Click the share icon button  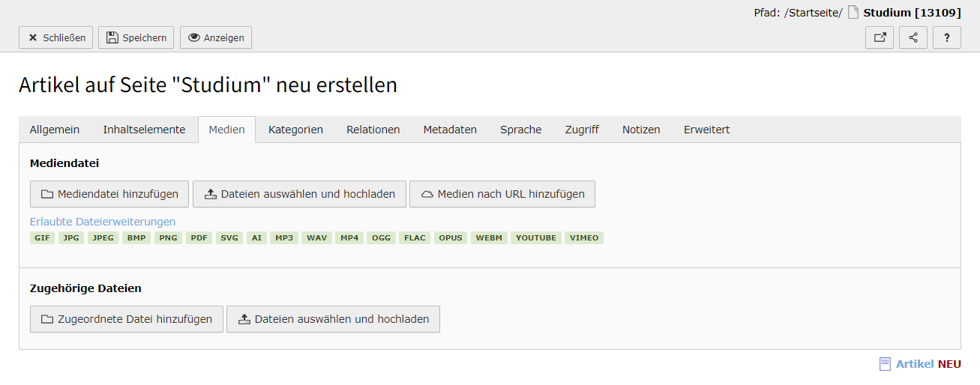(x=913, y=37)
